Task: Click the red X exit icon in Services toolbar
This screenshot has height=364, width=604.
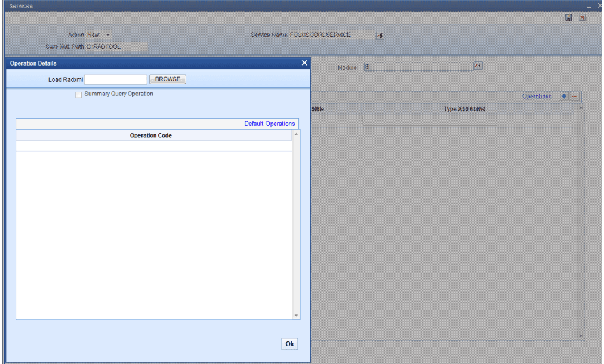Action: [583, 18]
